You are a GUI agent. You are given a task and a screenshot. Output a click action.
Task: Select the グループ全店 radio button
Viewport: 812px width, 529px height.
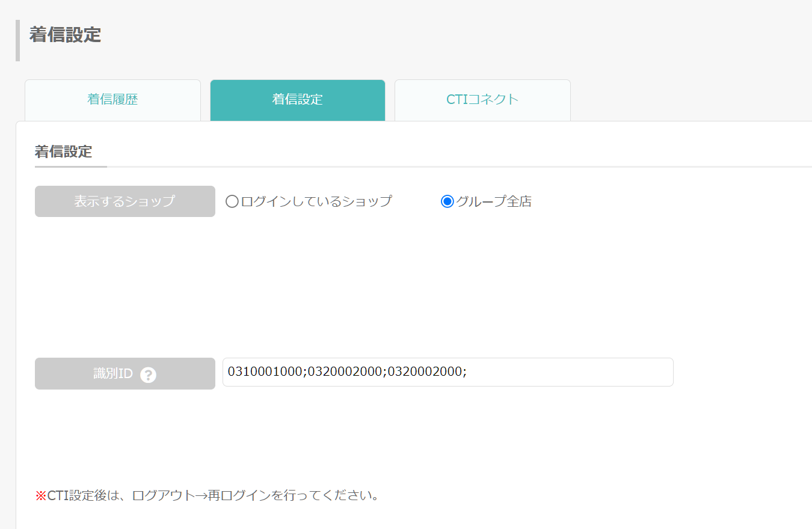pyautogui.click(x=447, y=201)
